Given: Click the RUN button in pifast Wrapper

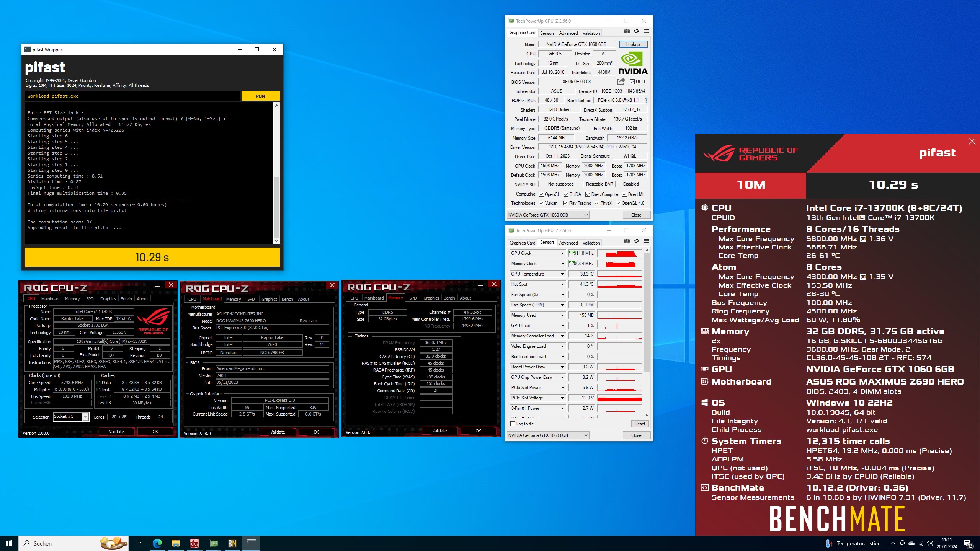Looking at the screenshot, I should pos(260,96).
